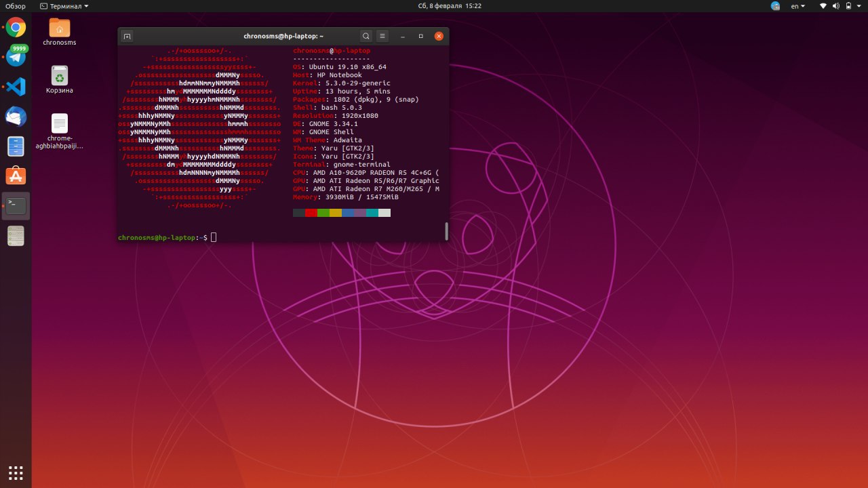Screen dimensions: 868x488
Task: Expand the Терминал app menu
Action: tap(64, 6)
